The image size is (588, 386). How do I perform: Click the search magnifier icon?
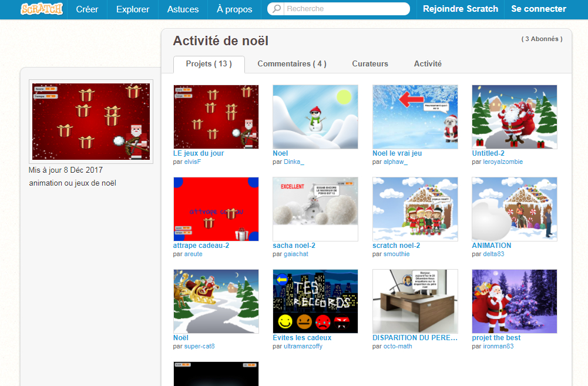[276, 9]
